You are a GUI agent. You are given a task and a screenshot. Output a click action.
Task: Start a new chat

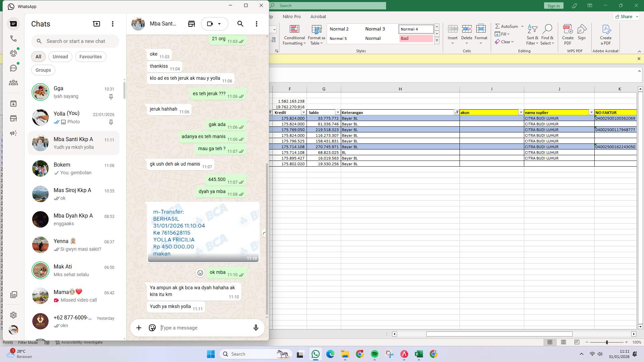click(97, 23)
